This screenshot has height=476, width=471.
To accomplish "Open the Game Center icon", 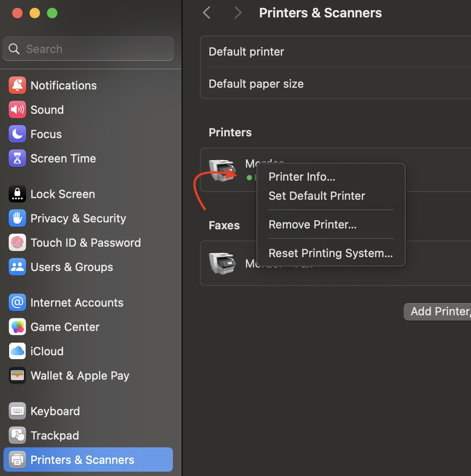I will tap(17, 327).
